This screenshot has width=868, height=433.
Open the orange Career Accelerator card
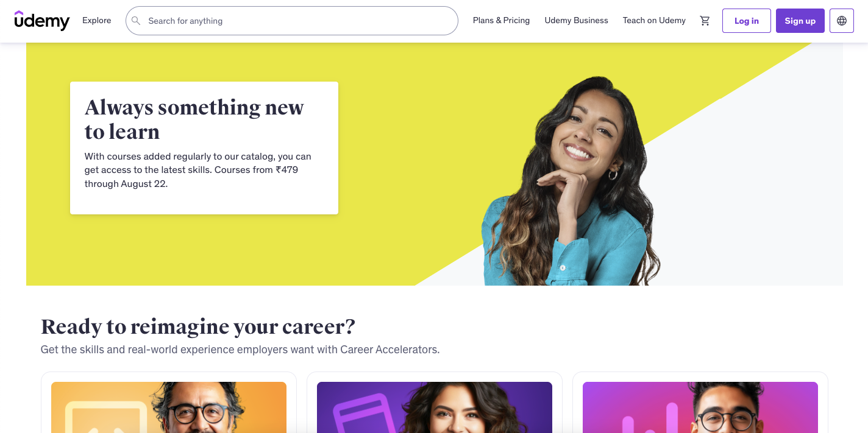tap(169, 403)
